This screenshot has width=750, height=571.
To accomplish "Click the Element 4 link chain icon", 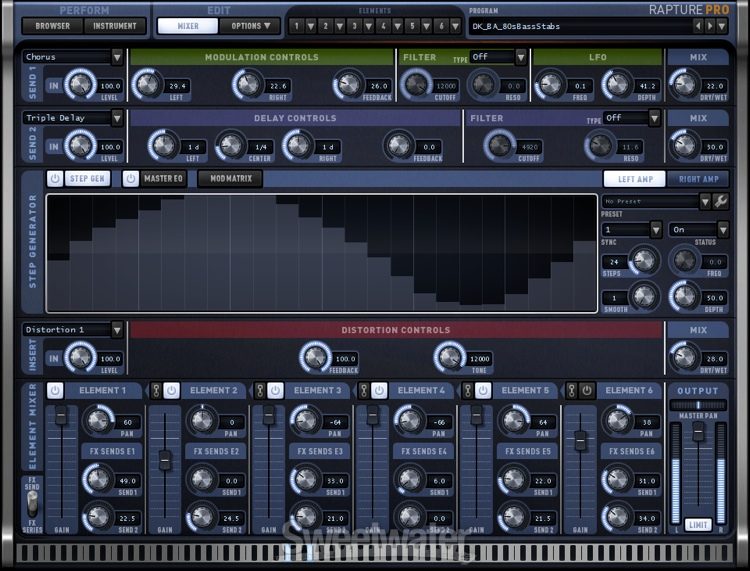I will (x=364, y=390).
